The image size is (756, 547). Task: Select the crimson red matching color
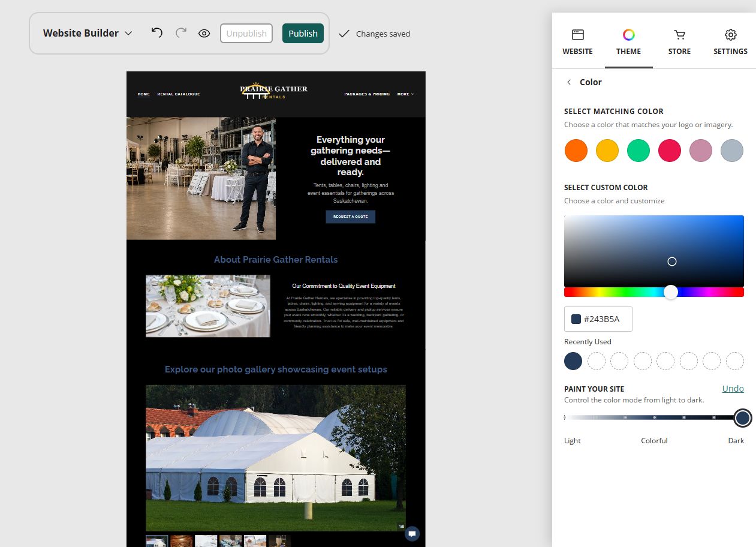tap(670, 151)
